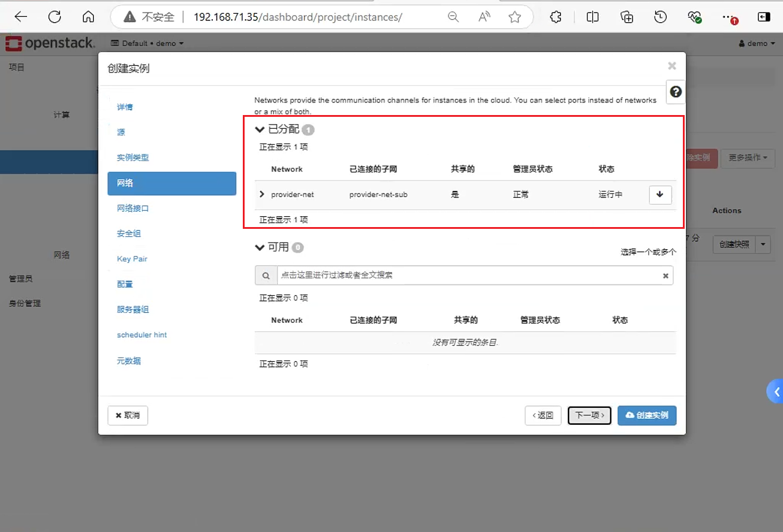Open the browser extensions puzzle icon
The width and height of the screenshot is (783, 532).
[556, 17]
